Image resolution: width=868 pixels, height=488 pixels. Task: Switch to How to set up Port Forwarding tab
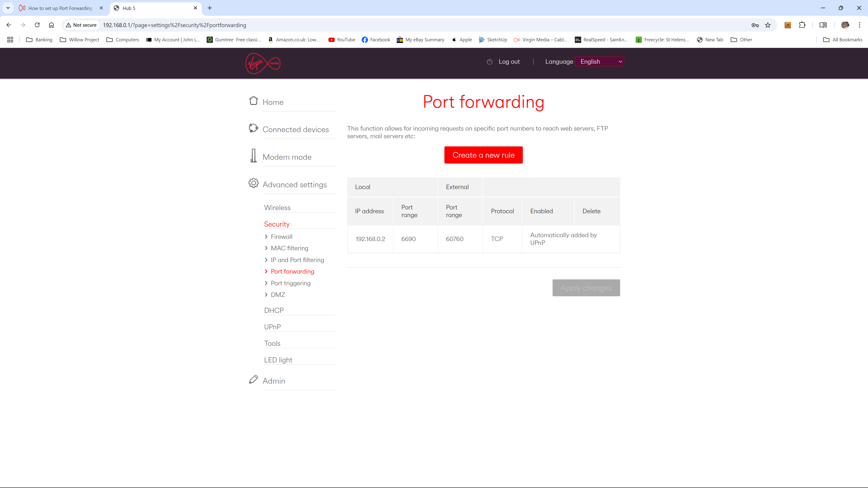60,8
